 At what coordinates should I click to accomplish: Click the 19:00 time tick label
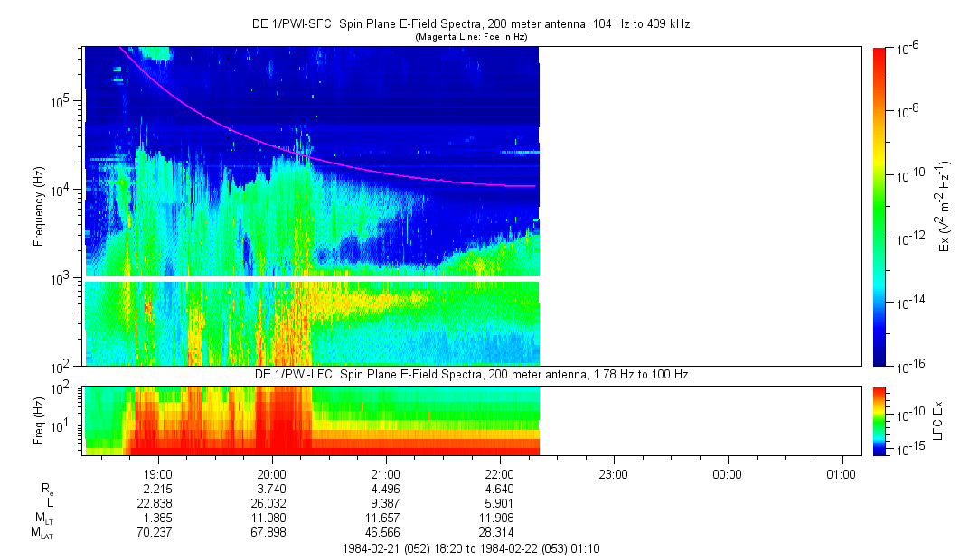tap(158, 475)
